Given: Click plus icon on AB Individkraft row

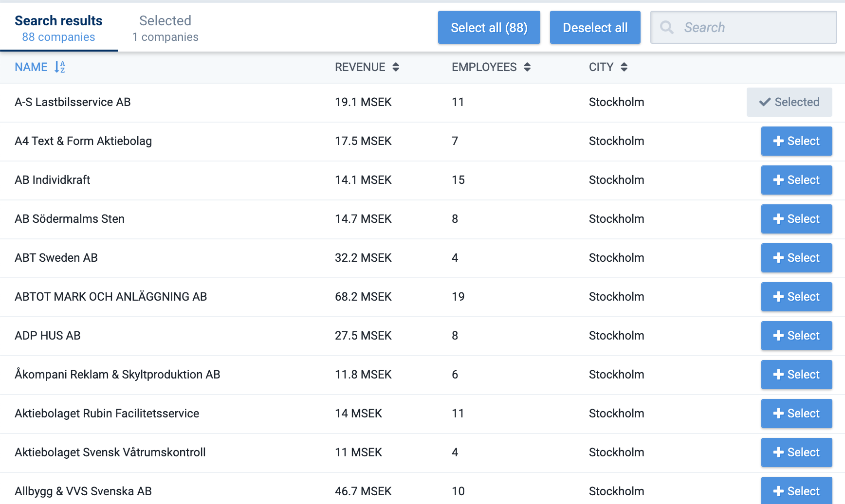Looking at the screenshot, I should pyautogui.click(x=778, y=180).
